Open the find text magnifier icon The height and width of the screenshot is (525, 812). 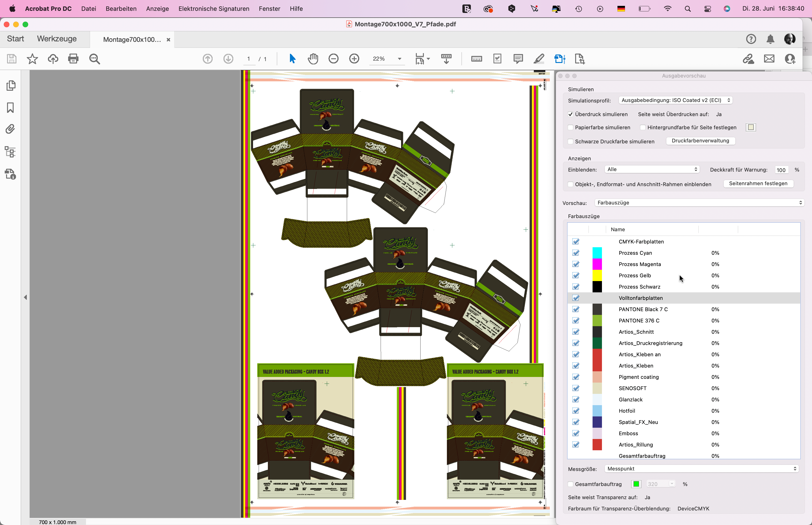pos(94,59)
